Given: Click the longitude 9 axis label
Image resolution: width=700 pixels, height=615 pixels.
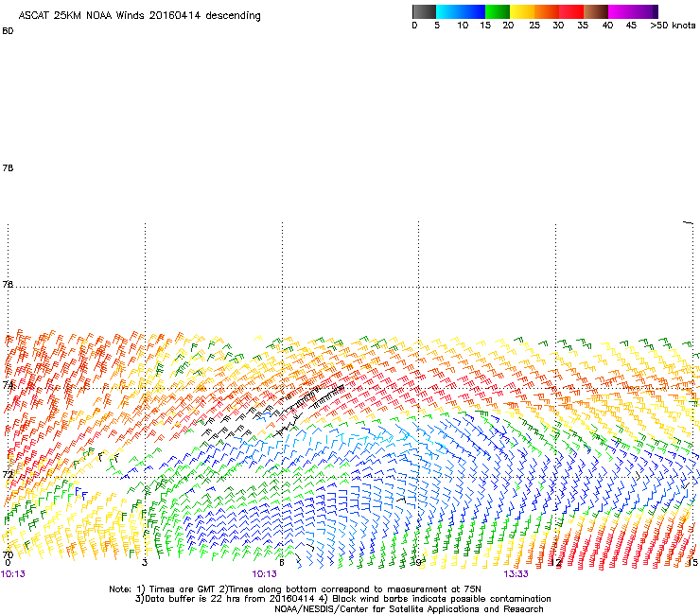Looking at the screenshot, I should click(418, 562).
